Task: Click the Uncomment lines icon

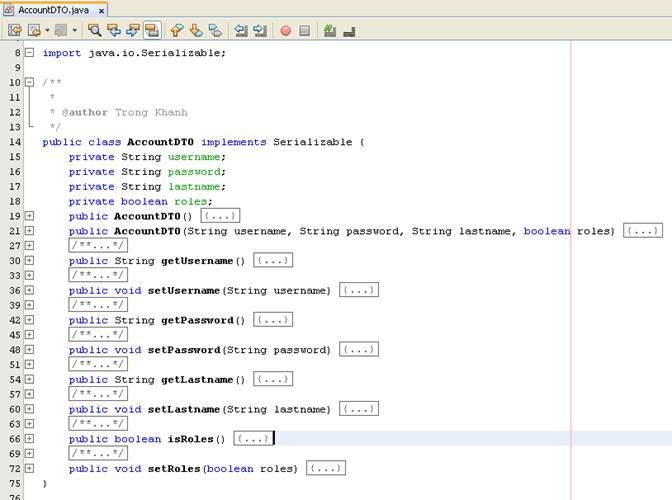Action: tap(349, 31)
